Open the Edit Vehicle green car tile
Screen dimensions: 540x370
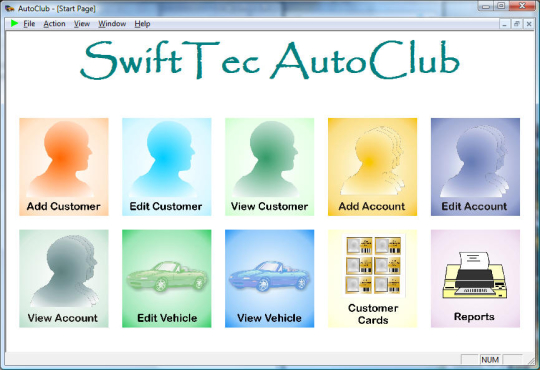167,278
